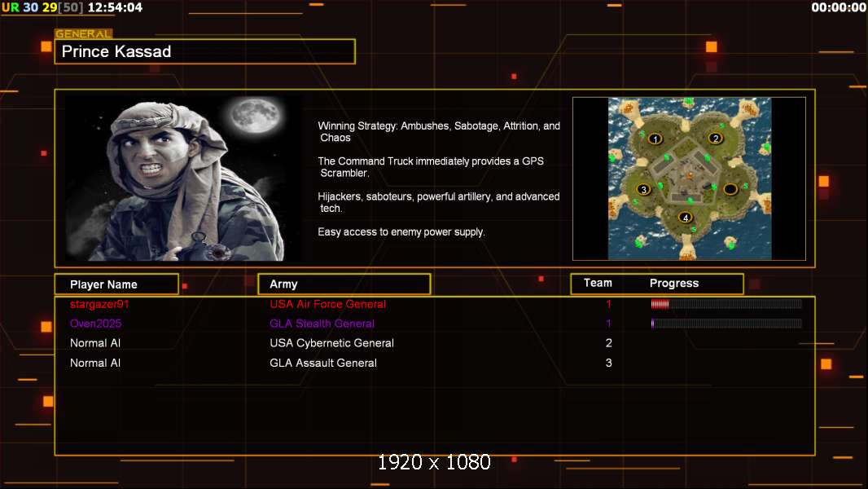The height and width of the screenshot is (489, 868).
Task: Click start position 2 on the map
Action: 715,139
